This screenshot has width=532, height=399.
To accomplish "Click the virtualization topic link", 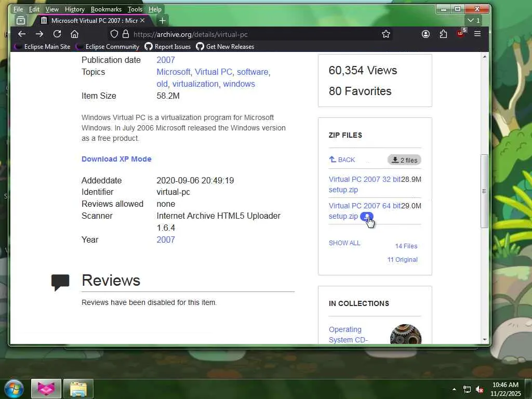I will click(195, 84).
